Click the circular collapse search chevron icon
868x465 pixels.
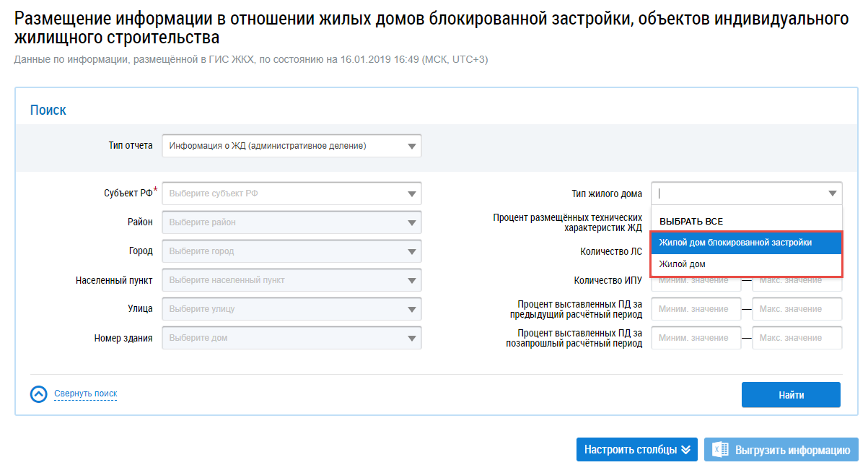pyautogui.click(x=39, y=394)
